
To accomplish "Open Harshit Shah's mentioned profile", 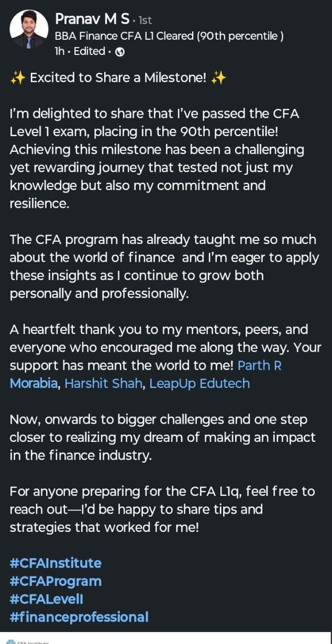I will [x=104, y=383].
